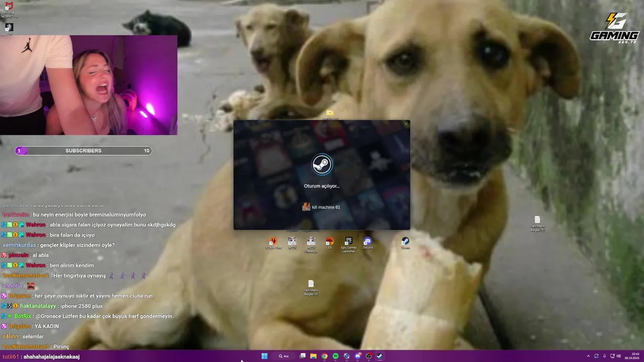Open the Steam desktop shortcut

tap(406, 243)
